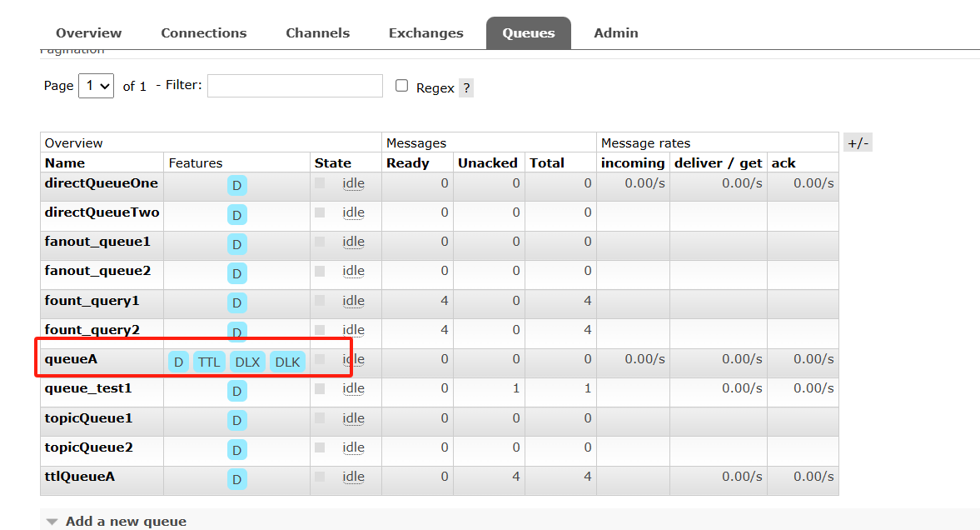Open the Overview tab
Image resolution: width=980 pixels, height=530 pixels.
coord(89,33)
